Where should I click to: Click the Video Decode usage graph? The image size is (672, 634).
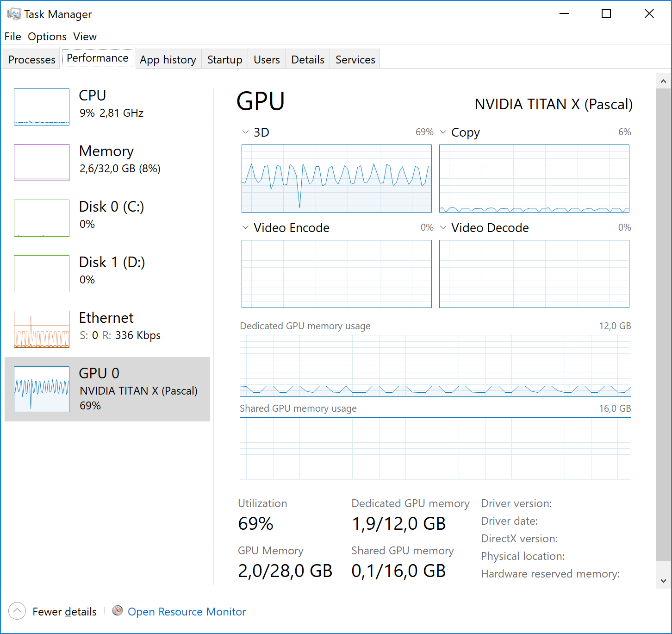pos(534,274)
